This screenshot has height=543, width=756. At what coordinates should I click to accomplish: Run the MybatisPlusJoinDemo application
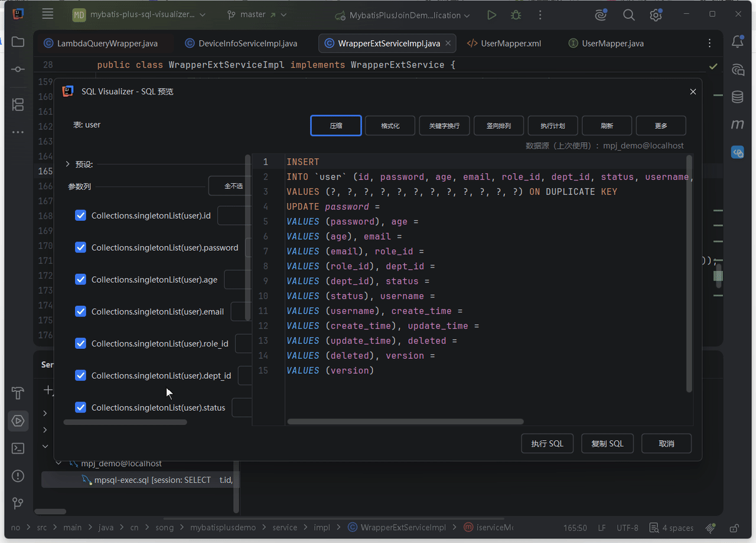tap(491, 15)
